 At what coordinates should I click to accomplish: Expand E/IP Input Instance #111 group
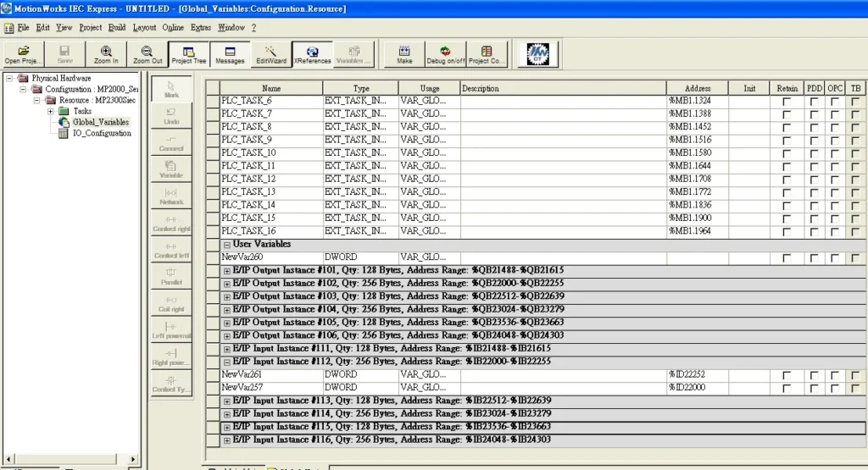pyautogui.click(x=227, y=349)
